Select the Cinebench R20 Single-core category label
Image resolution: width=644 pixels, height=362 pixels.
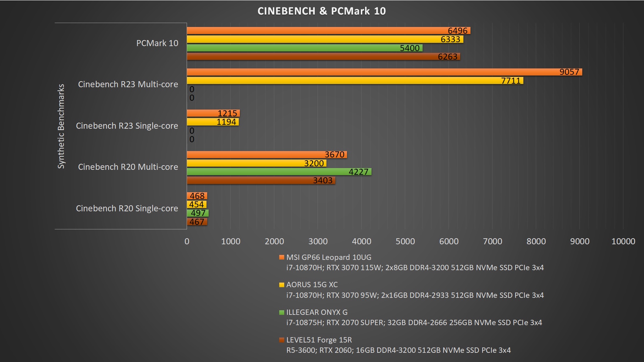pos(127,208)
